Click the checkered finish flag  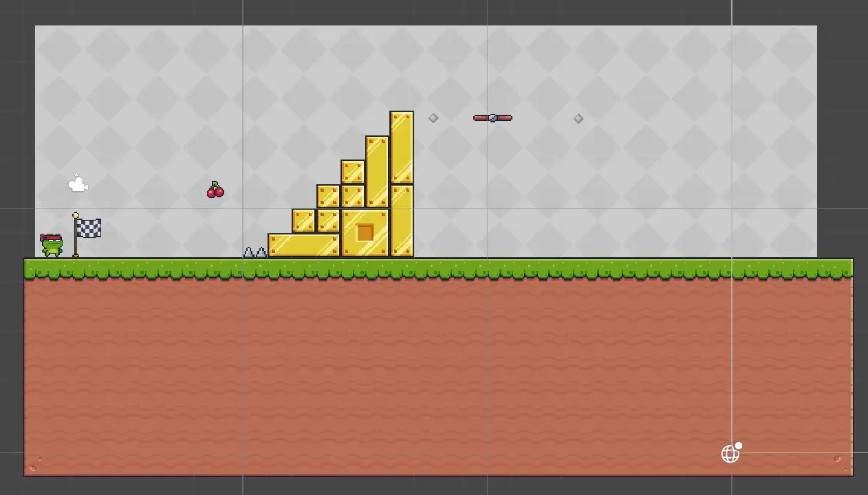tap(87, 229)
